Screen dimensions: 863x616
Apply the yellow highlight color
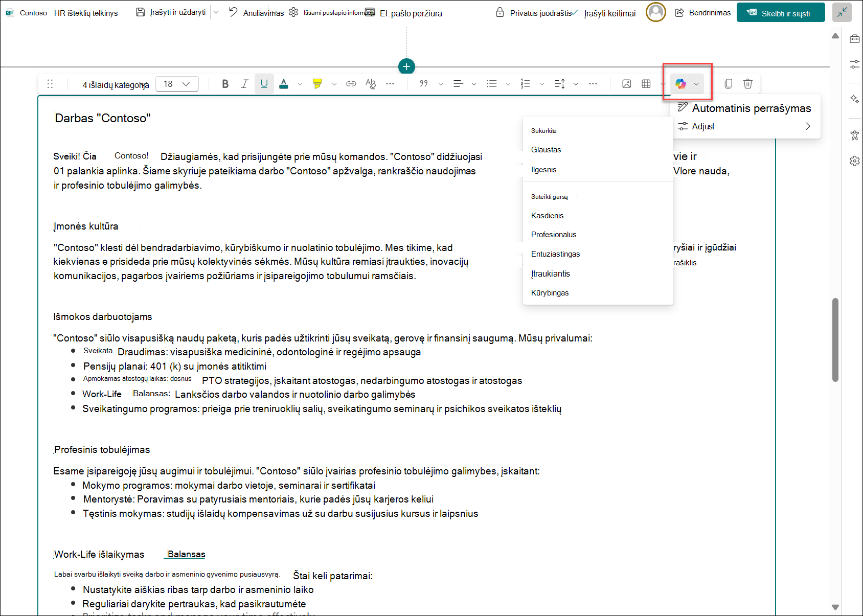317,84
